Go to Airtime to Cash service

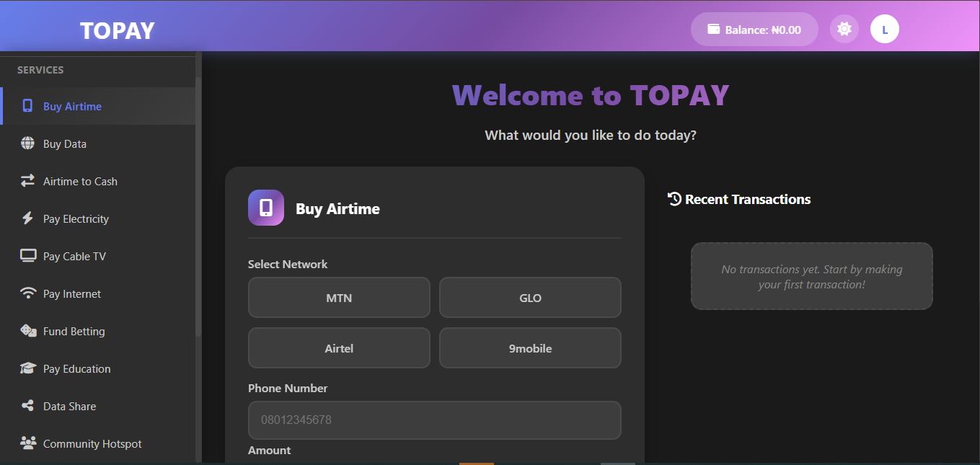pyautogui.click(x=98, y=181)
